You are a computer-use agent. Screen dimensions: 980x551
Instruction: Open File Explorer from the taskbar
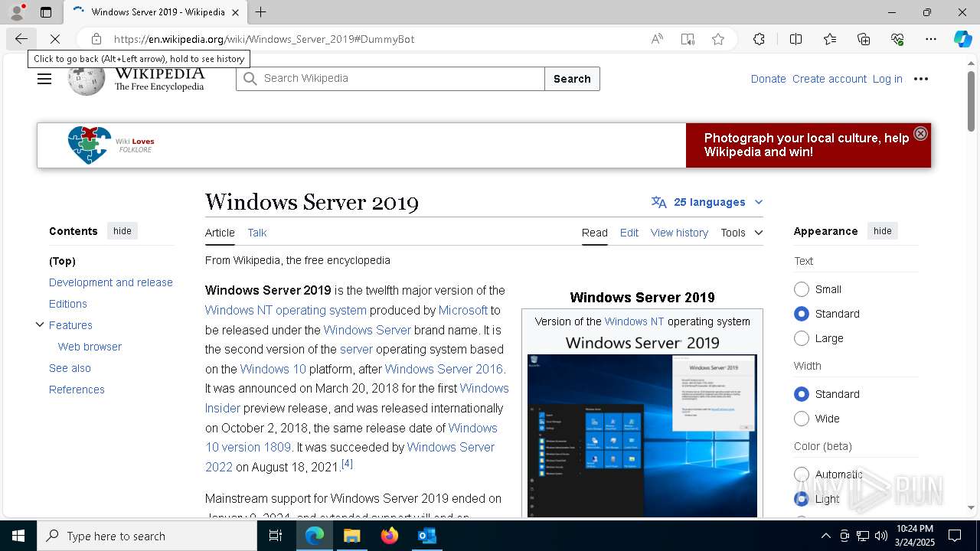[x=351, y=536]
